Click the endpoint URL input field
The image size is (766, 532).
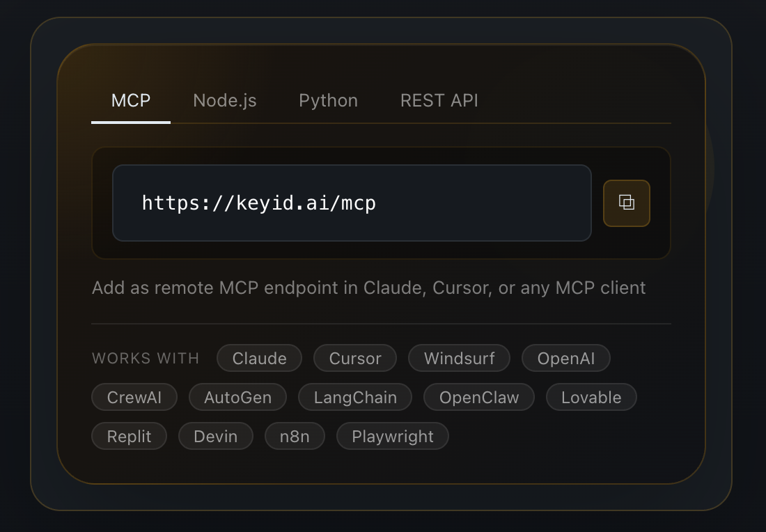(x=352, y=203)
